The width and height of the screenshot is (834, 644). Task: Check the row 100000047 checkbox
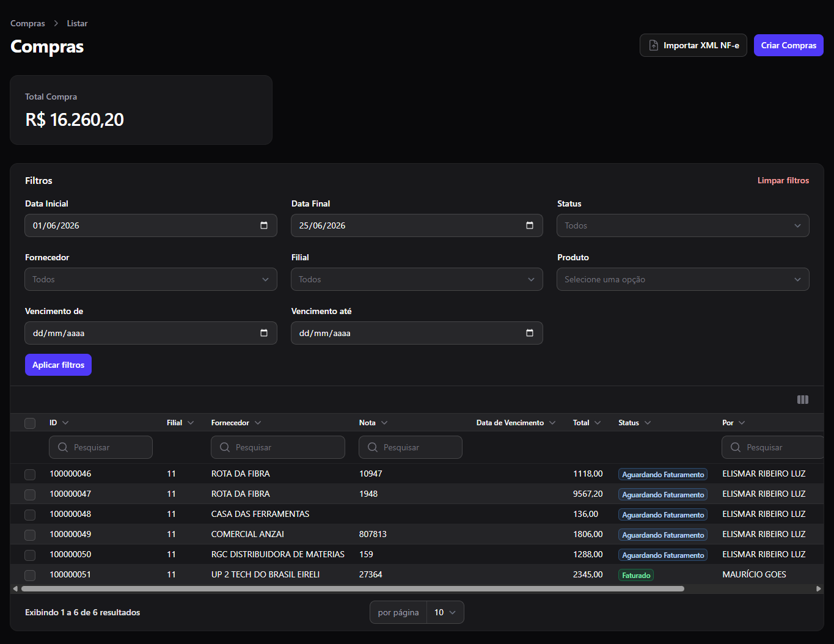point(30,494)
